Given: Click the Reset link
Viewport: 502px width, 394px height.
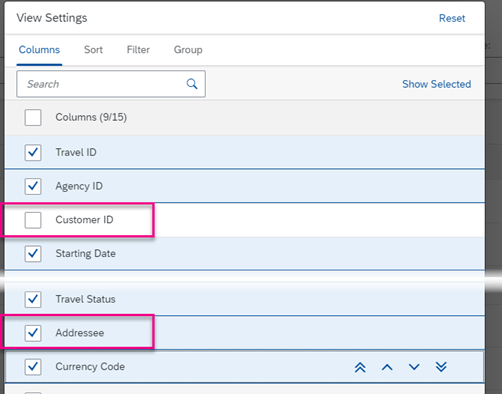Looking at the screenshot, I should pyautogui.click(x=452, y=18).
